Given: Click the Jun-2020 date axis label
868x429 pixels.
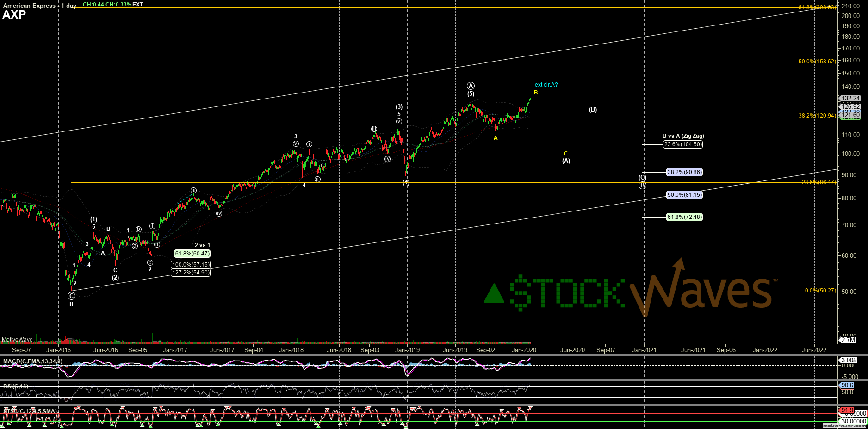Looking at the screenshot, I should point(572,350).
